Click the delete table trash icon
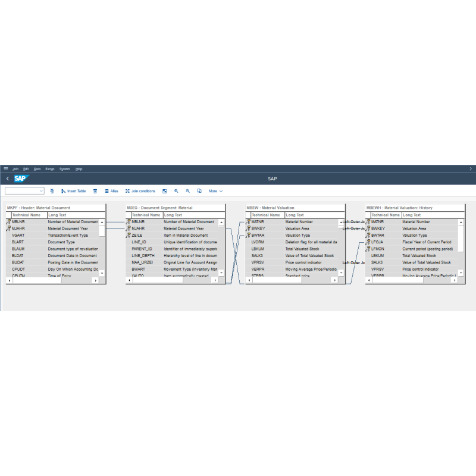 coord(95,191)
